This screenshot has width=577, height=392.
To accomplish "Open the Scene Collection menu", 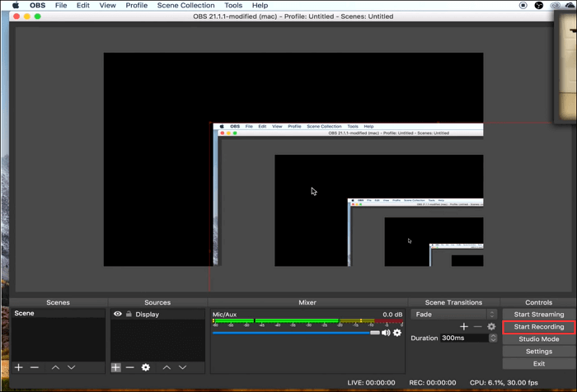I will tap(185, 5).
